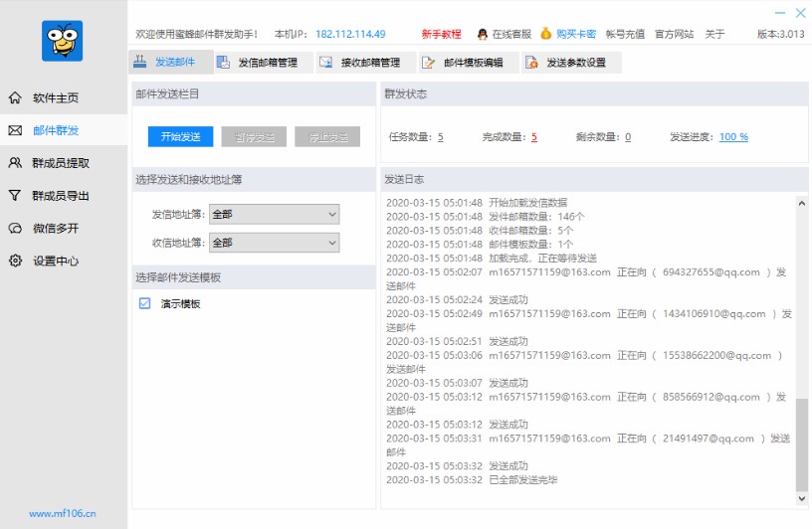The image size is (812, 529).
Task: Close the application window
Action: (x=801, y=13)
